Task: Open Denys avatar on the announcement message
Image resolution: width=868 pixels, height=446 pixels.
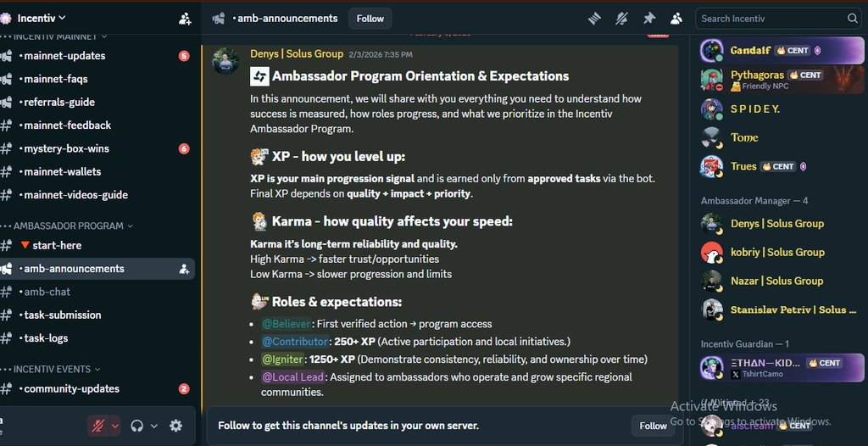Action: (x=225, y=60)
